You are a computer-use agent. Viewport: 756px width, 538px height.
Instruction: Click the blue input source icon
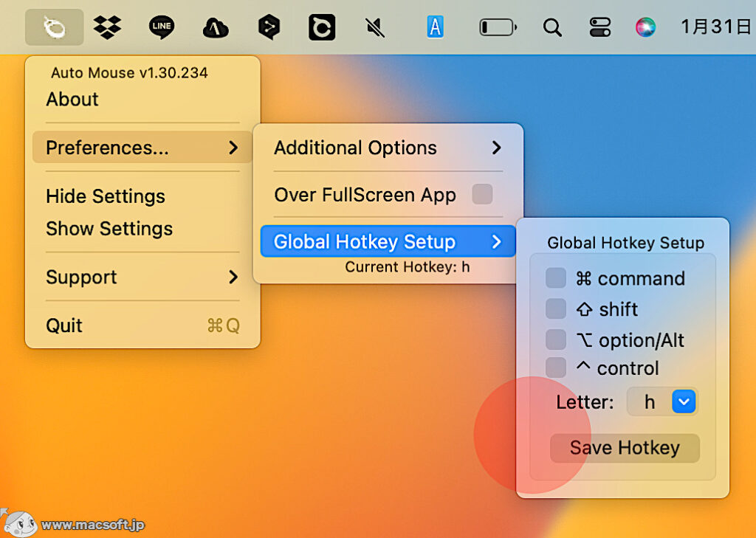tap(436, 26)
